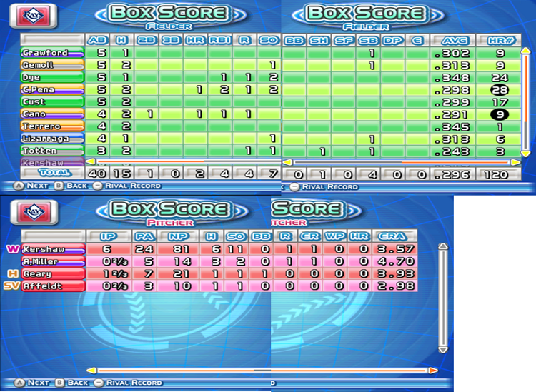Click the AB column header
Viewport: 536px width, 392px height.
pyautogui.click(x=97, y=40)
